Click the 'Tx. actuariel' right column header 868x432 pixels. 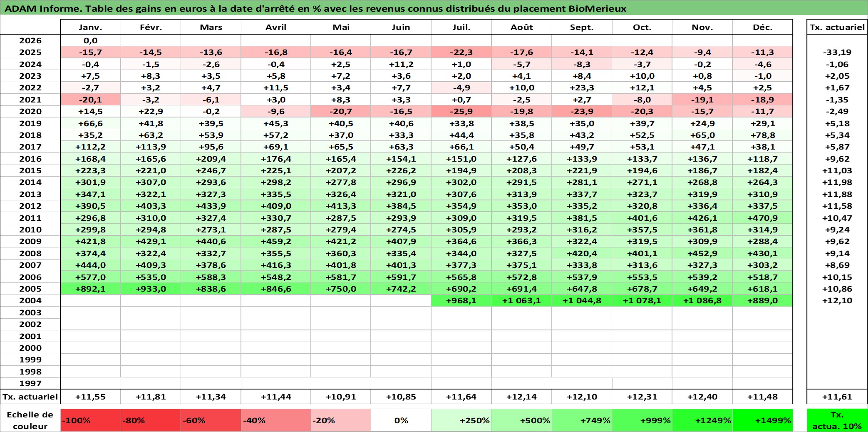point(837,27)
